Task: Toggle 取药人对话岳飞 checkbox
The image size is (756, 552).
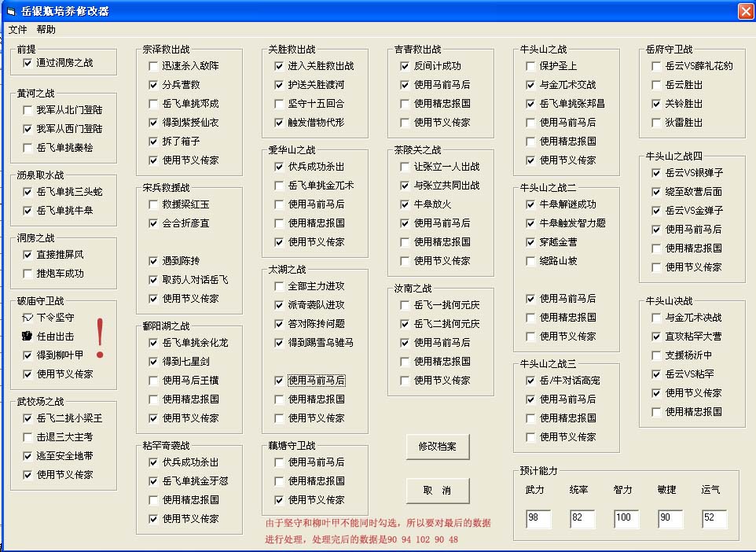Action: pyautogui.click(x=153, y=280)
